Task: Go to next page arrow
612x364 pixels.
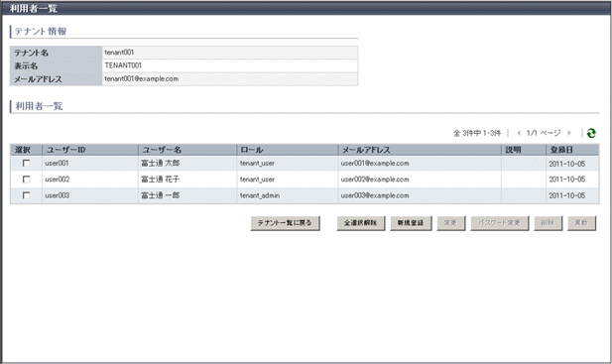Action: pos(569,133)
